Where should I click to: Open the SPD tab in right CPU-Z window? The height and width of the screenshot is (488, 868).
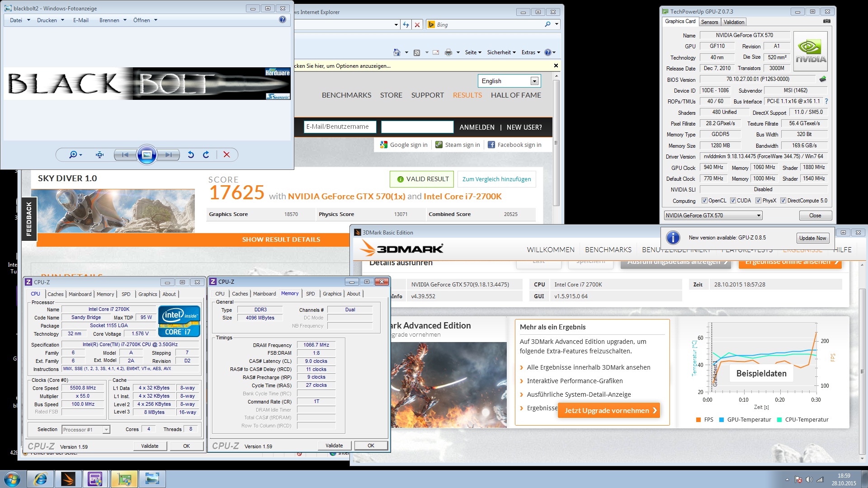point(310,294)
